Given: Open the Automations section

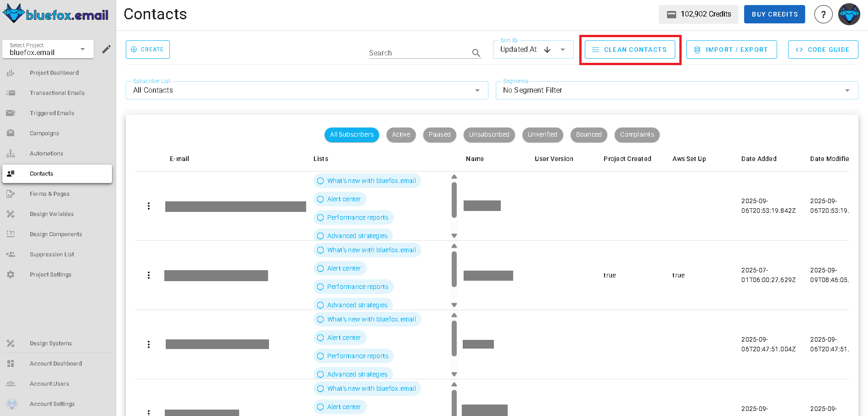Looking at the screenshot, I should click(x=46, y=153).
